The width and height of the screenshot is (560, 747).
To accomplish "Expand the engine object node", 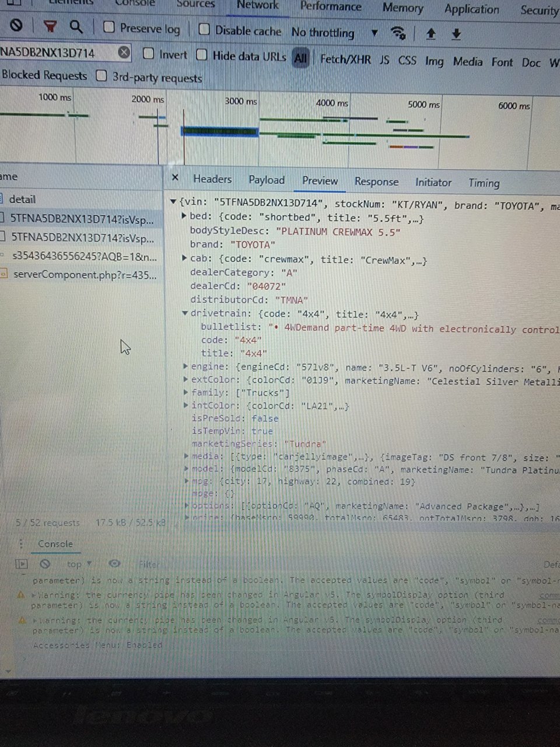I will (185, 366).
